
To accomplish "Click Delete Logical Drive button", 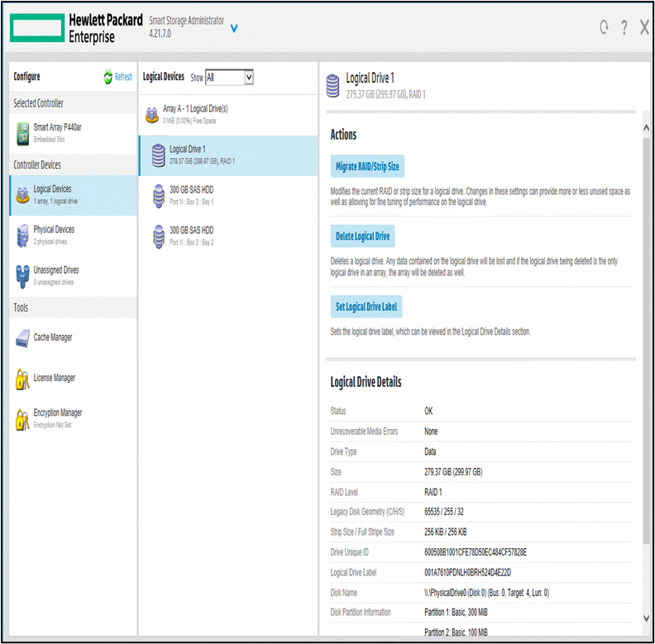I will [x=362, y=236].
